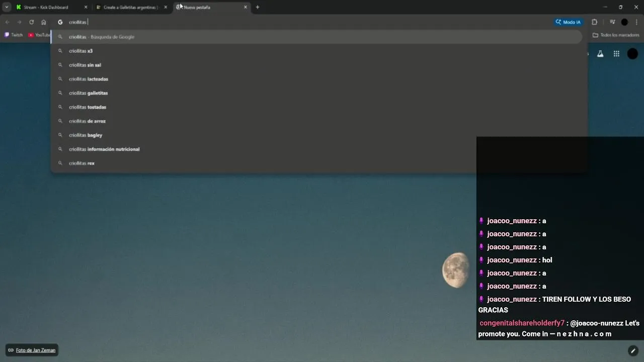Click the search icon beside criollitas x3
This screenshot has width=644, height=362.
point(60,51)
